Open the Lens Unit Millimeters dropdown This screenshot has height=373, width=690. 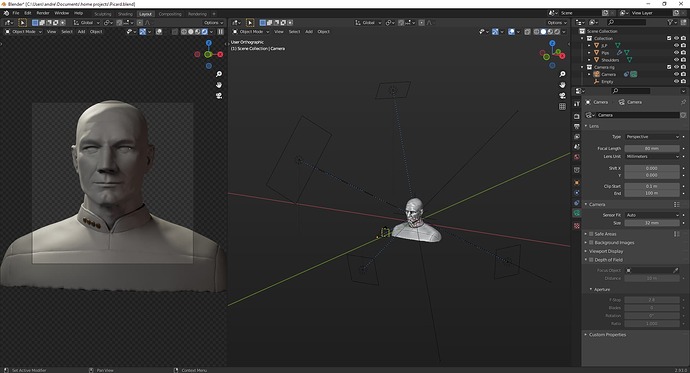click(652, 157)
